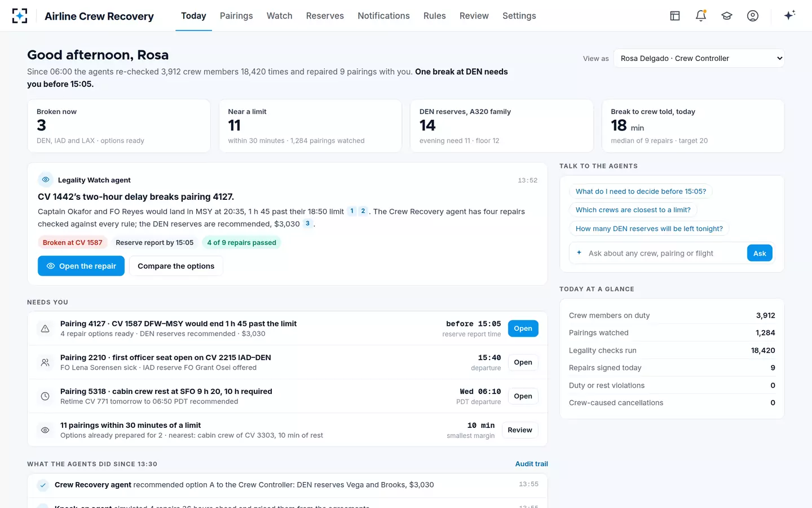Screen dimensions: 812x508
Task: Click the Near a limit summary card
Action: (x=310, y=126)
